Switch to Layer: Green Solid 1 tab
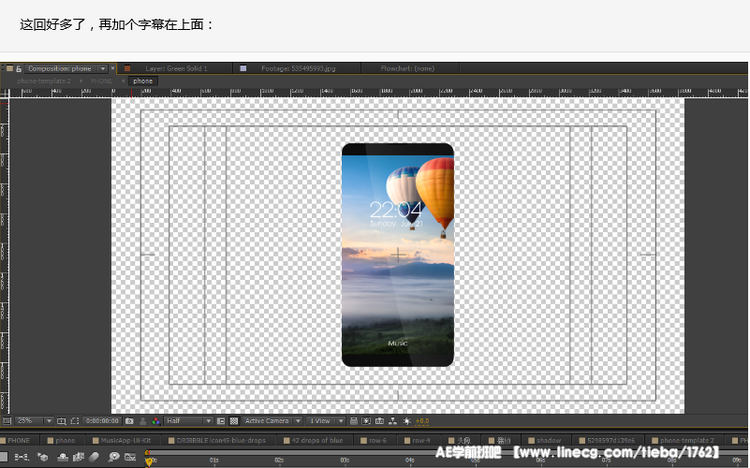Screen dimensions: 750x468 point(176,68)
